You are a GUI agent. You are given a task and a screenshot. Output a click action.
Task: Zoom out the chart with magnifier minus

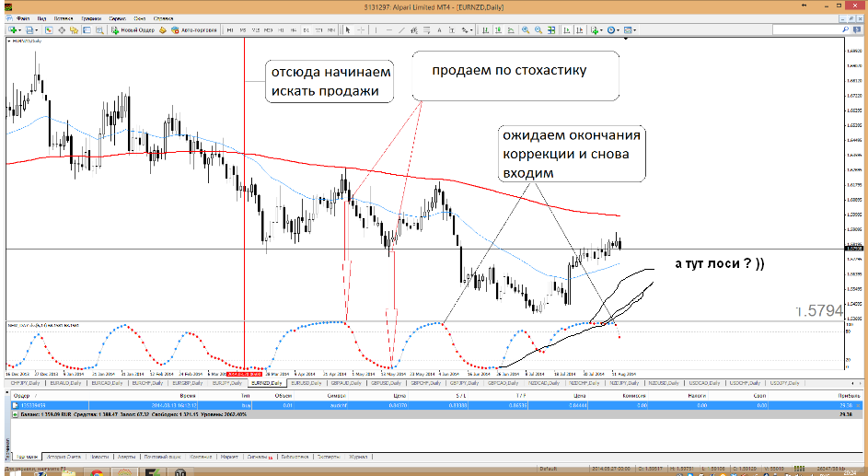point(538,29)
